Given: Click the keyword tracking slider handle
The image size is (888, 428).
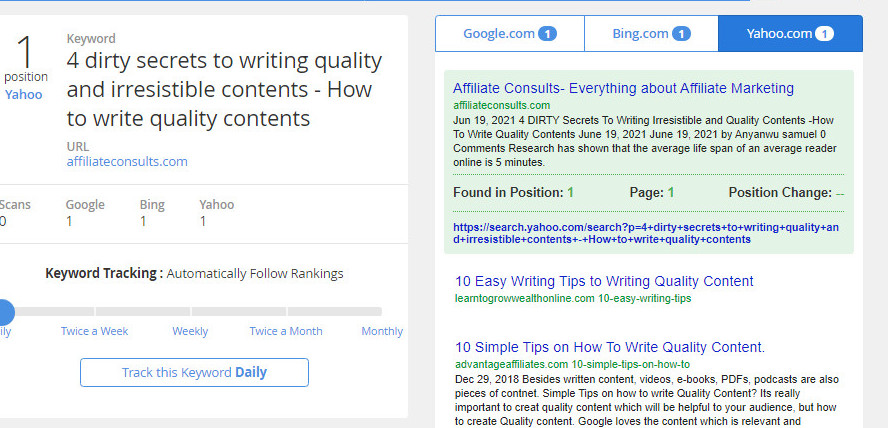Looking at the screenshot, I should coord(4,311).
